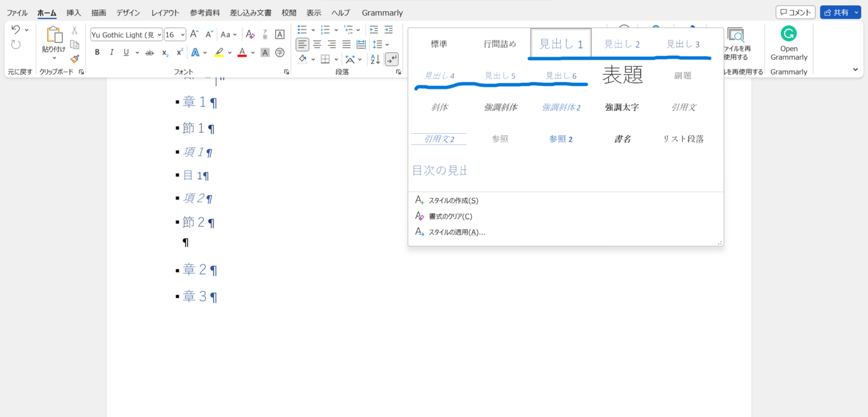Open the ファイル tab

tap(17, 13)
